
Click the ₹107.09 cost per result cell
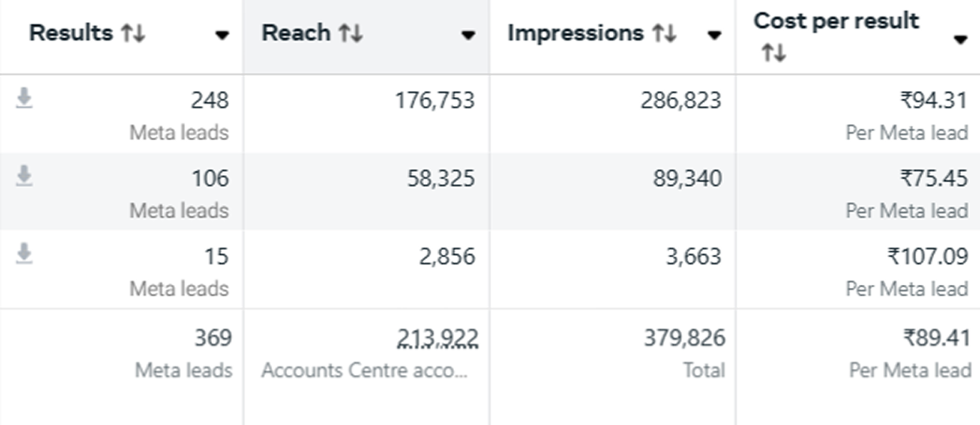tap(927, 256)
